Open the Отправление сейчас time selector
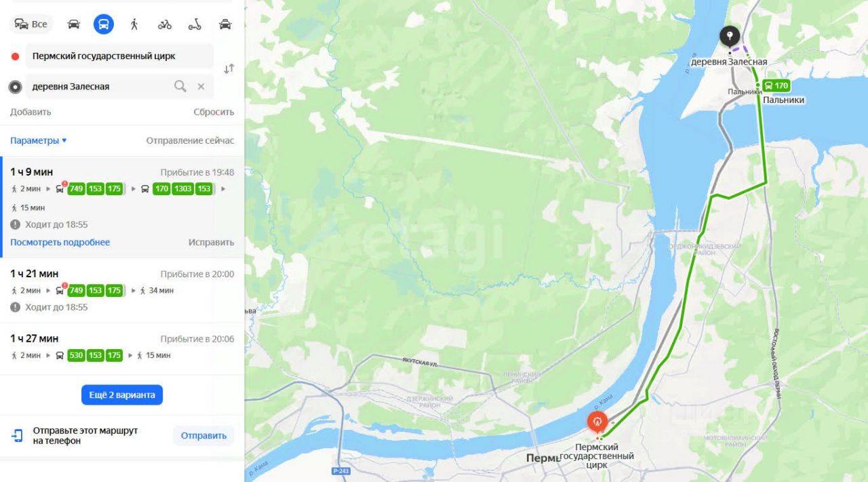This screenshot has height=482, width=868. [x=190, y=140]
